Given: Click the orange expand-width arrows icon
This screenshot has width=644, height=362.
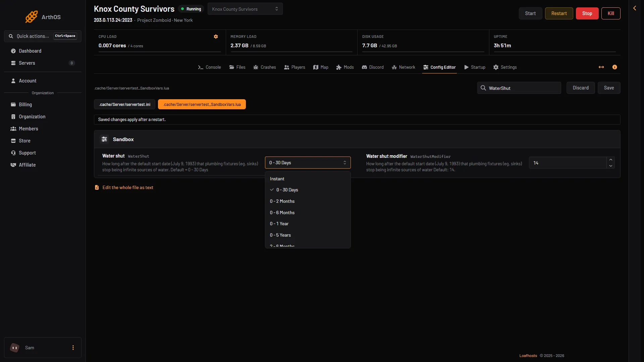Looking at the screenshot, I should 601,67.
